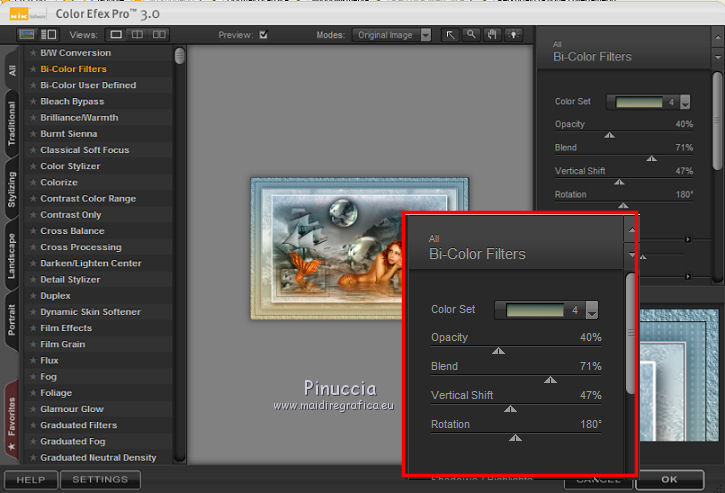Toggle favorite star for Color Stylizer
The image size is (725, 493).
pos(33,166)
